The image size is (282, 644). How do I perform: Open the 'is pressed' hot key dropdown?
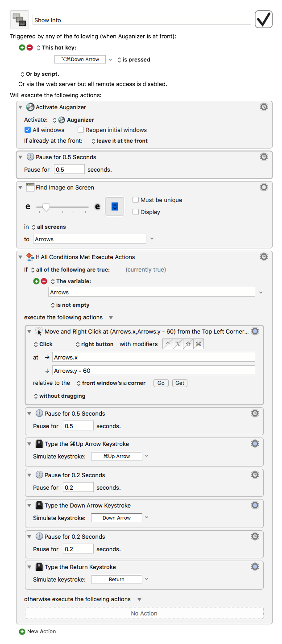click(133, 59)
